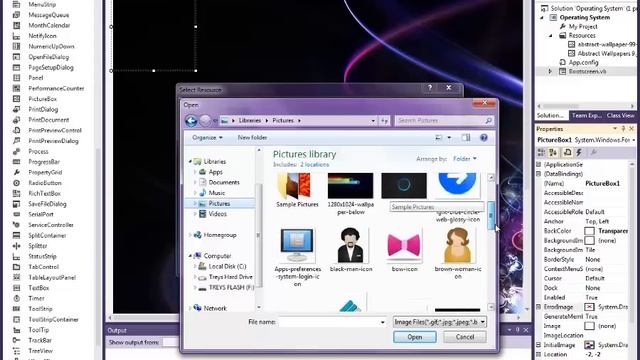Click the BackgroundImage swatch box
The image size is (640, 360).
tap(589, 240)
